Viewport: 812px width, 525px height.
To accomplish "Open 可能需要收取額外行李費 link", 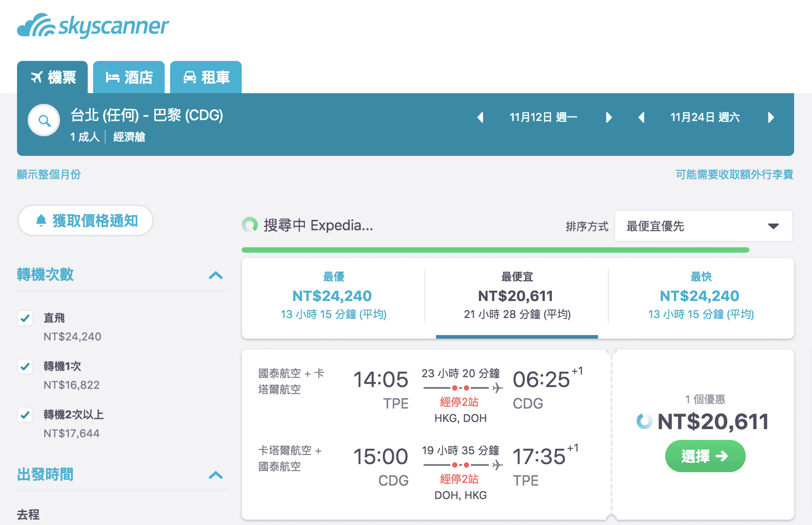I will click(735, 174).
